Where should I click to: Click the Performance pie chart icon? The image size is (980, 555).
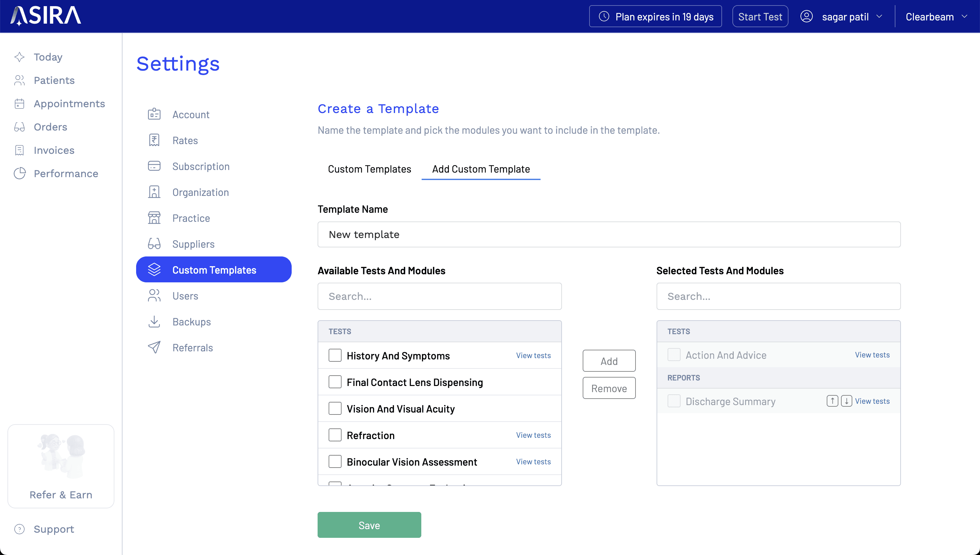19,174
